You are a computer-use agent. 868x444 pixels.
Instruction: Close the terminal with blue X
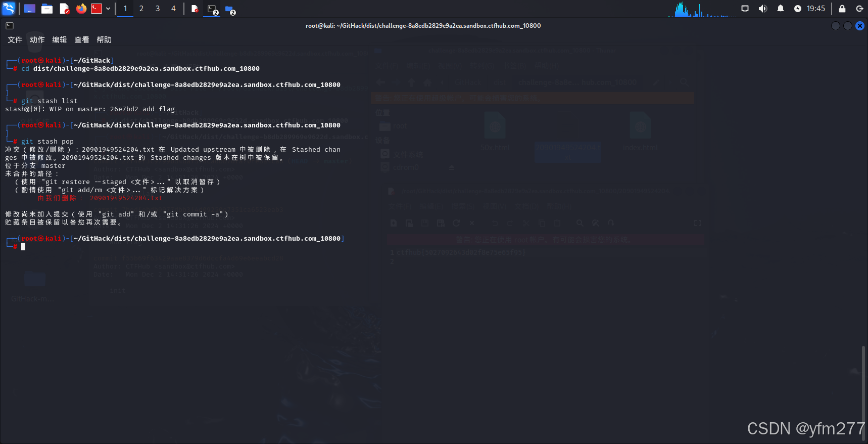coord(860,26)
